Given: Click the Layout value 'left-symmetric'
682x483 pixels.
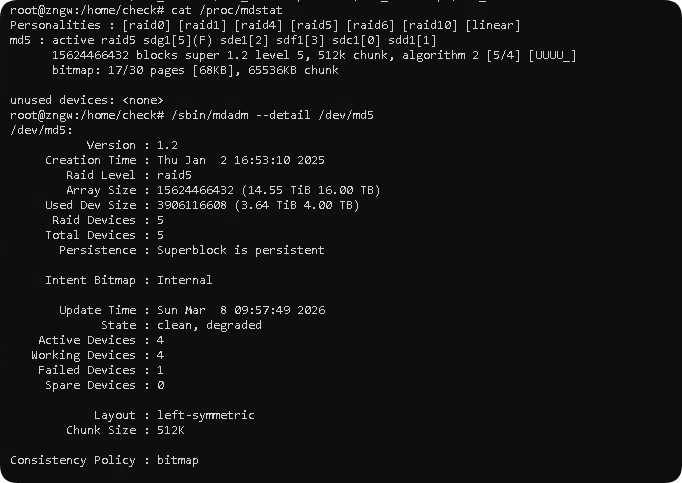Looking at the screenshot, I should 205,415.
